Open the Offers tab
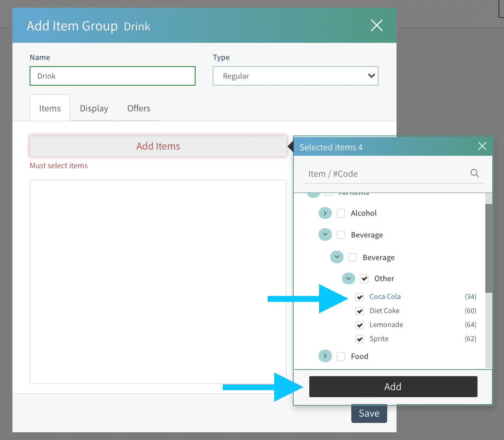This screenshot has width=504, height=440. click(139, 108)
